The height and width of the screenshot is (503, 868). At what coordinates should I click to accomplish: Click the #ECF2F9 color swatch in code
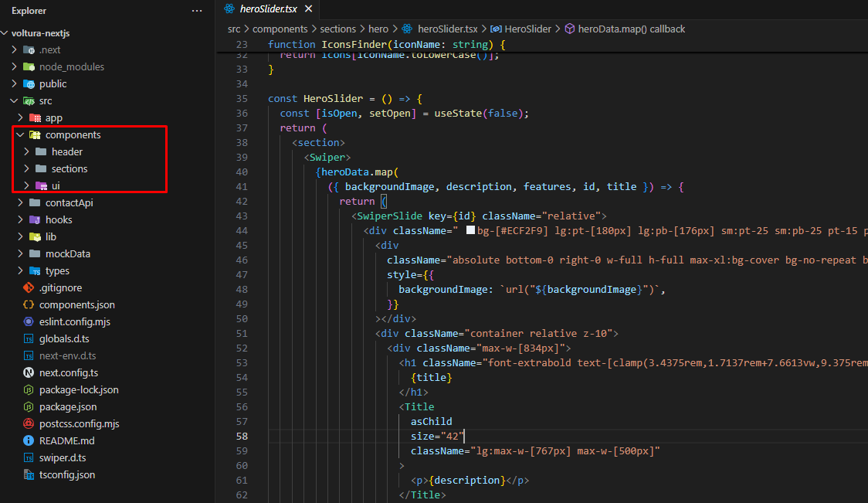(x=470, y=230)
